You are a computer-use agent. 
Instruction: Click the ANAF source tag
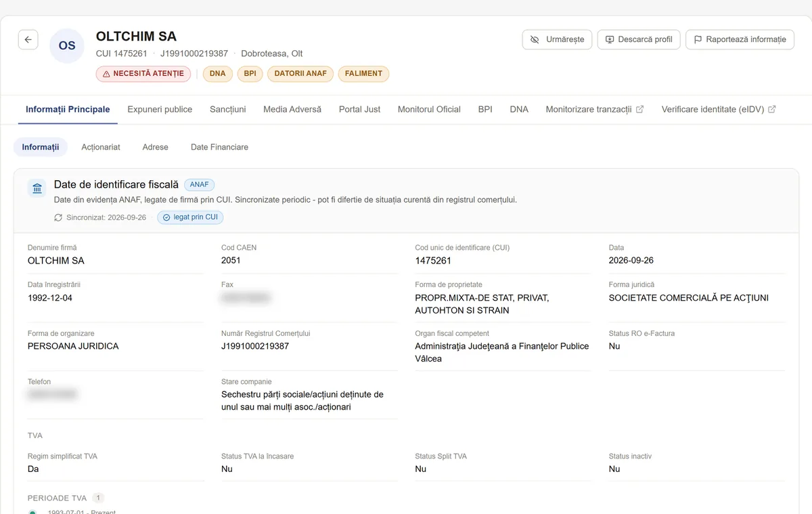tap(200, 184)
